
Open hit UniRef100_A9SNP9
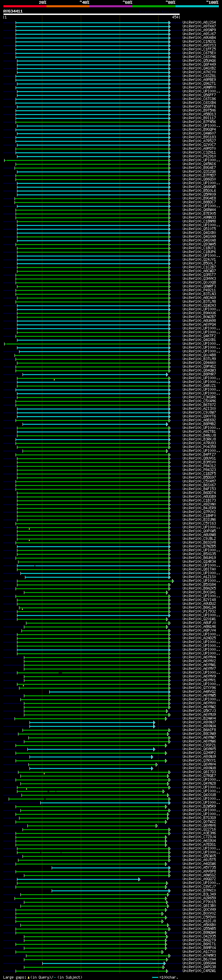click(199, 30)
